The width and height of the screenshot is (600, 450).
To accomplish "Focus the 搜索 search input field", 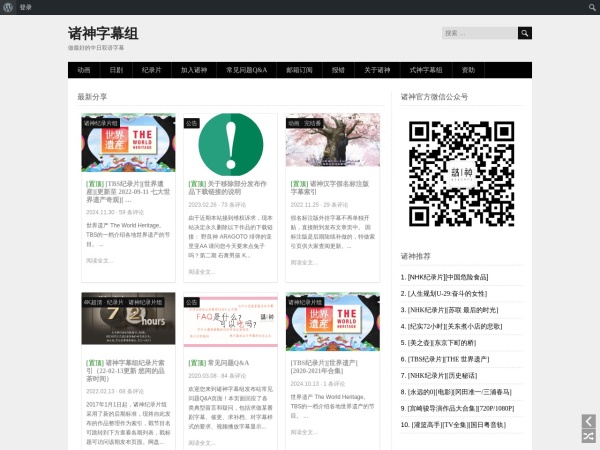I will click(x=479, y=33).
